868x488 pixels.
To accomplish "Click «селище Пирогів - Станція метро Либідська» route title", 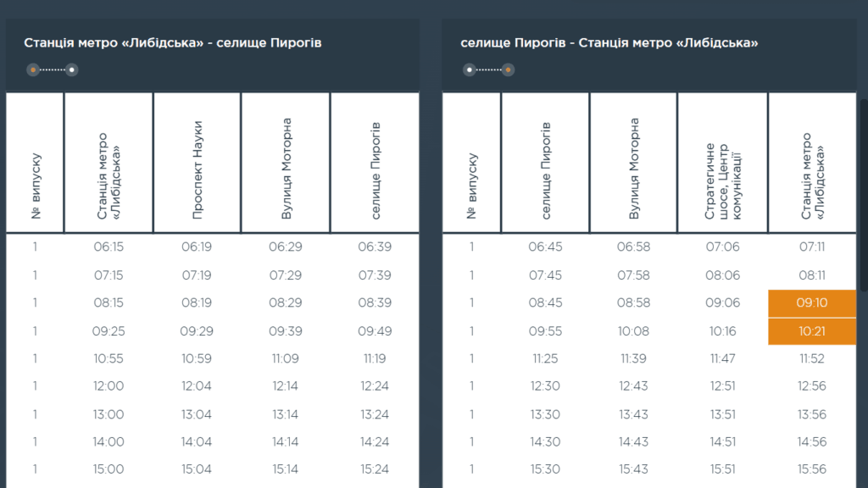I will (x=609, y=42).
